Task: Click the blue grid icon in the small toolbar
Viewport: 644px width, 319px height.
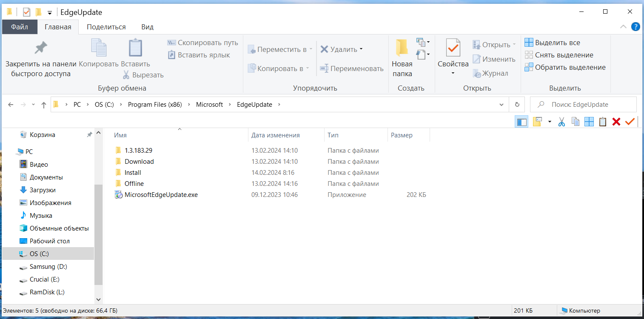Action: [589, 122]
